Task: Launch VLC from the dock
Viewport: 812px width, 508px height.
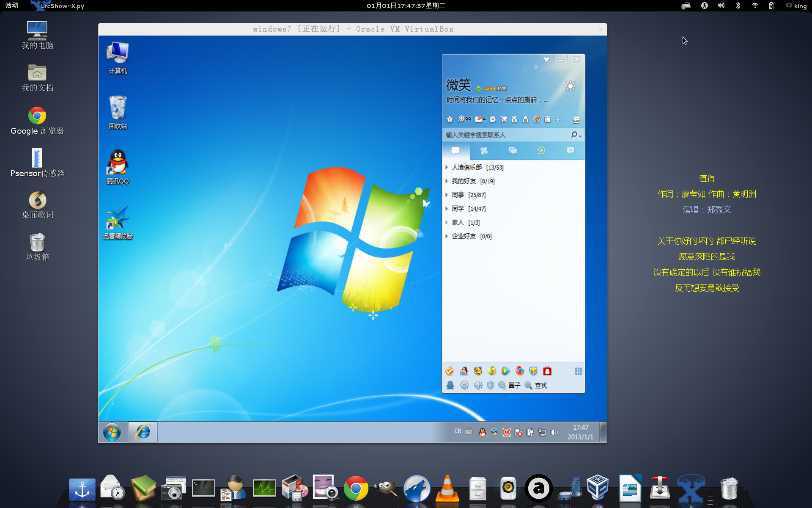Action: 447,489
